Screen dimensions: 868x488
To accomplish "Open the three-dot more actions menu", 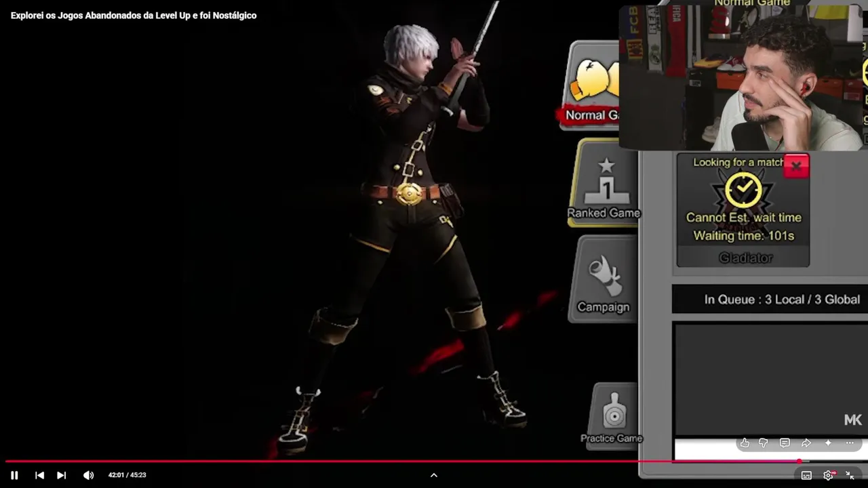I will [850, 443].
